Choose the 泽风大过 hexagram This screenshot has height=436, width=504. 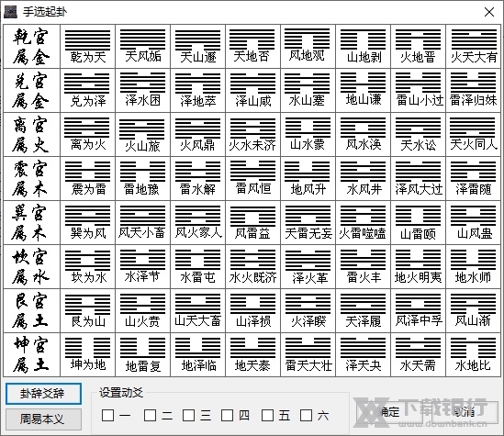click(x=418, y=179)
